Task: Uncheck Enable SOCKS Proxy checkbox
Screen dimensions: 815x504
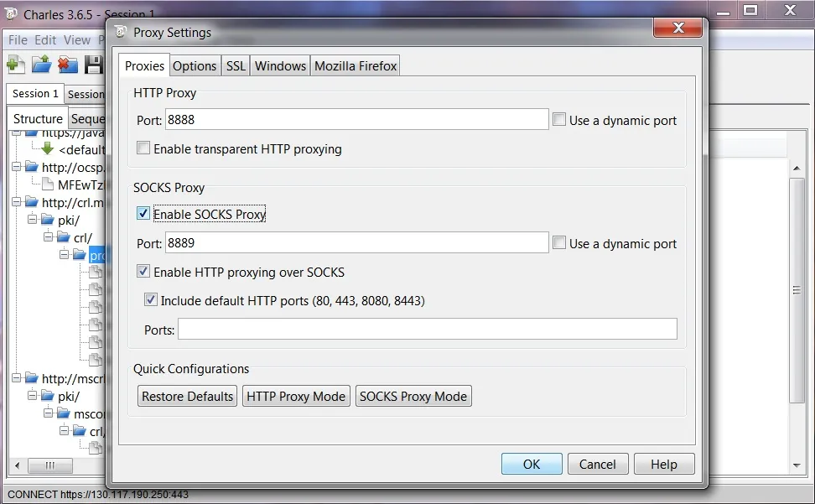Action: point(143,214)
